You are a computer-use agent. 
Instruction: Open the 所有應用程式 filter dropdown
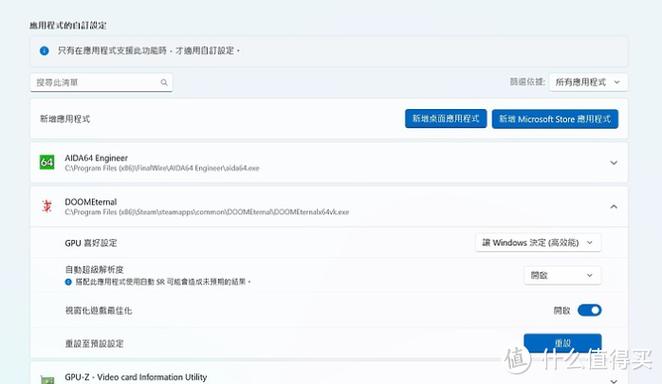tap(588, 82)
